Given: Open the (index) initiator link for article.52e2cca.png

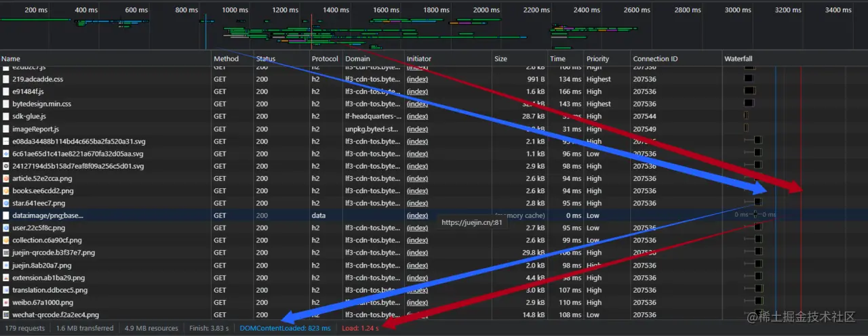Looking at the screenshot, I should click(x=417, y=179).
